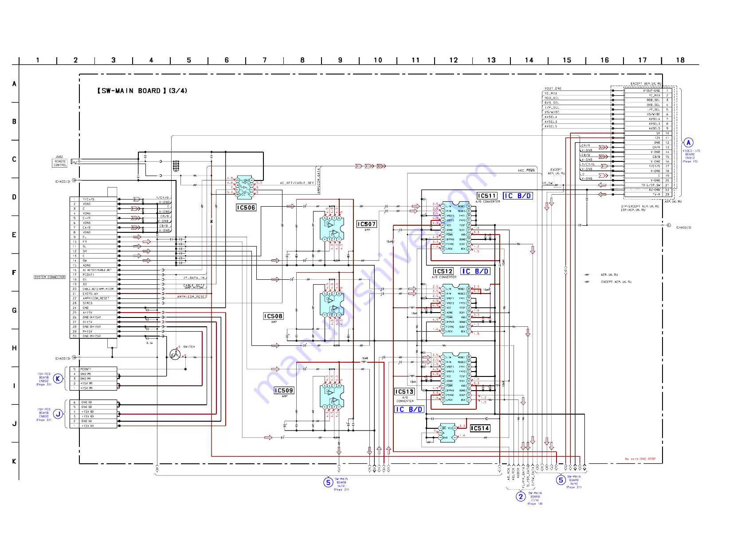745x560 pixels.
Task: Click the blue IC B/D tag below IC513
Action: pos(409,409)
